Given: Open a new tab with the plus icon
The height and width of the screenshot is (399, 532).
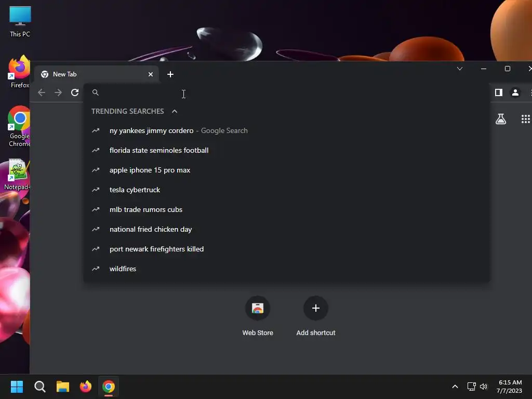Looking at the screenshot, I should [170, 74].
